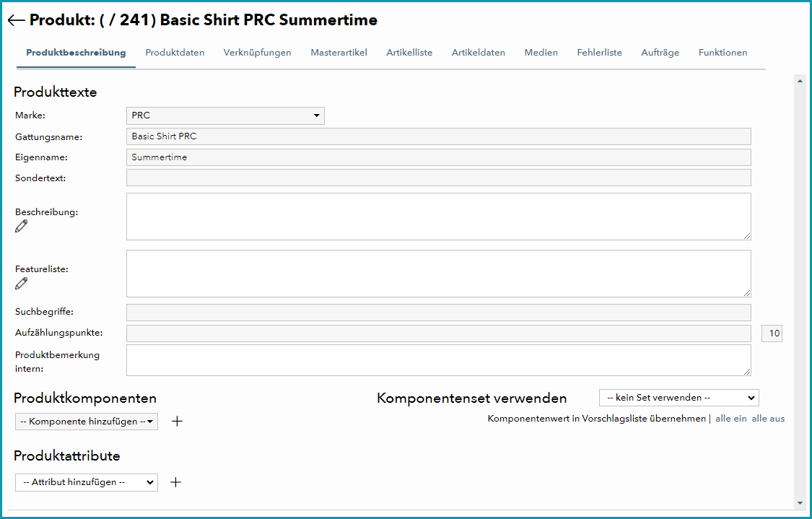Open the Verknüpfungen tab

click(258, 52)
